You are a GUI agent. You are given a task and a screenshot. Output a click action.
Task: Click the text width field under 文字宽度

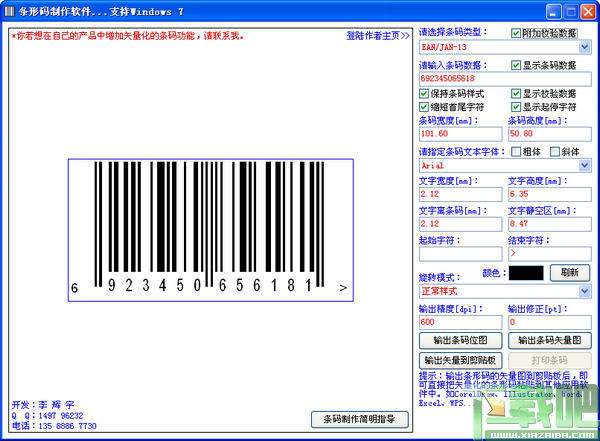(461, 194)
